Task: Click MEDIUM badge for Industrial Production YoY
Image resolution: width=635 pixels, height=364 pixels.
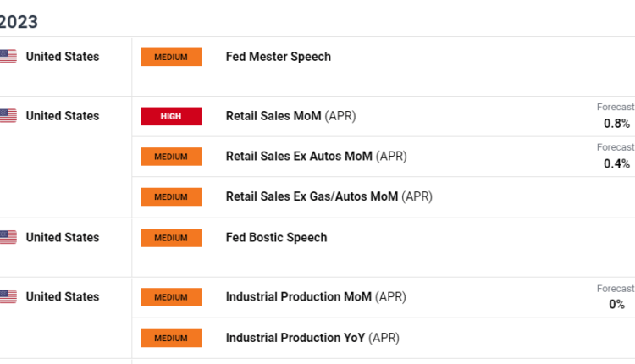Action: point(171,338)
